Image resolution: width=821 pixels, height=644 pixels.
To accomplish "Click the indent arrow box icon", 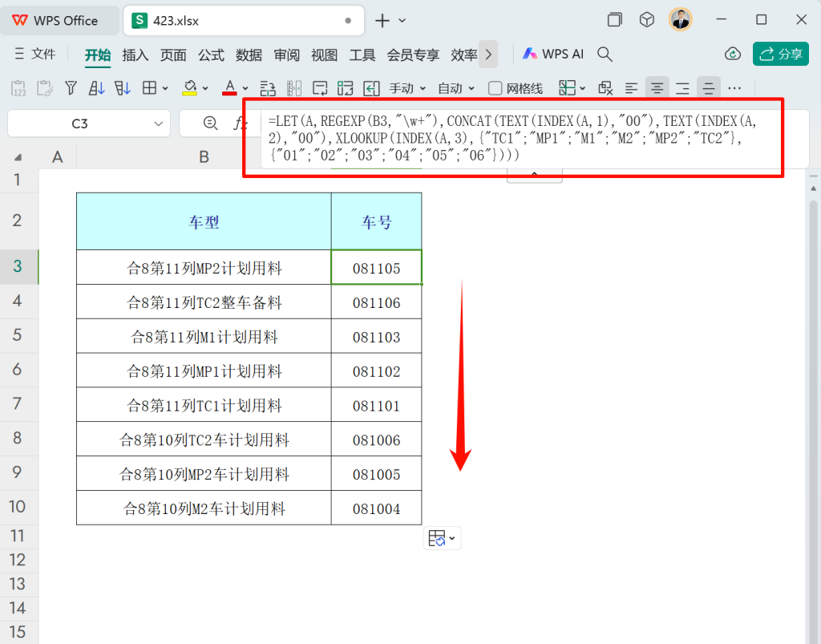I will click(x=371, y=88).
